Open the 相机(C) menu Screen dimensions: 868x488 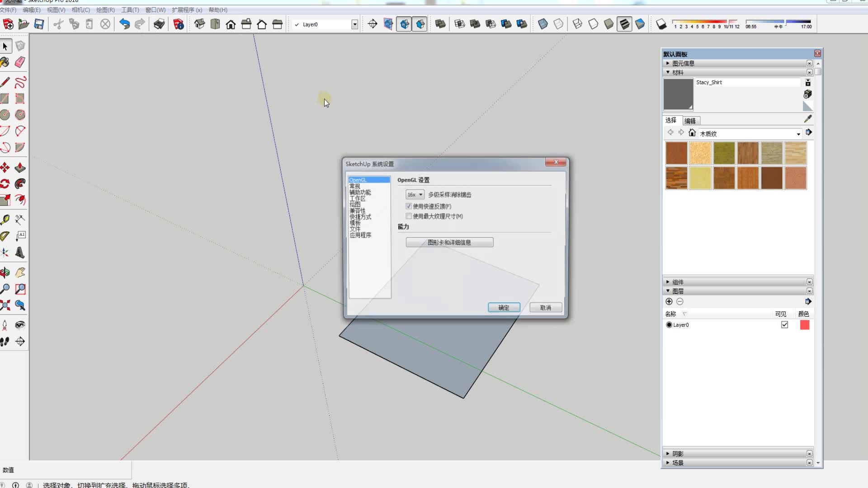(x=80, y=10)
